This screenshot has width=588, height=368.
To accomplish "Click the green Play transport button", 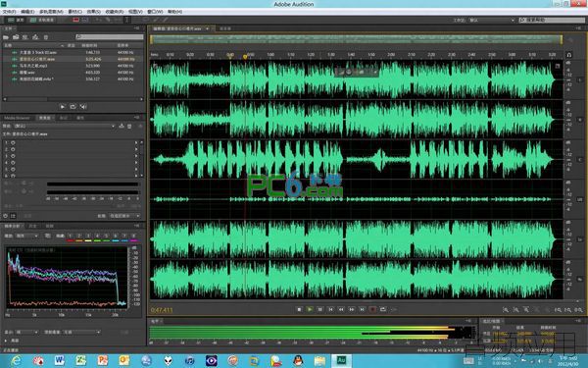I will 310,309.
